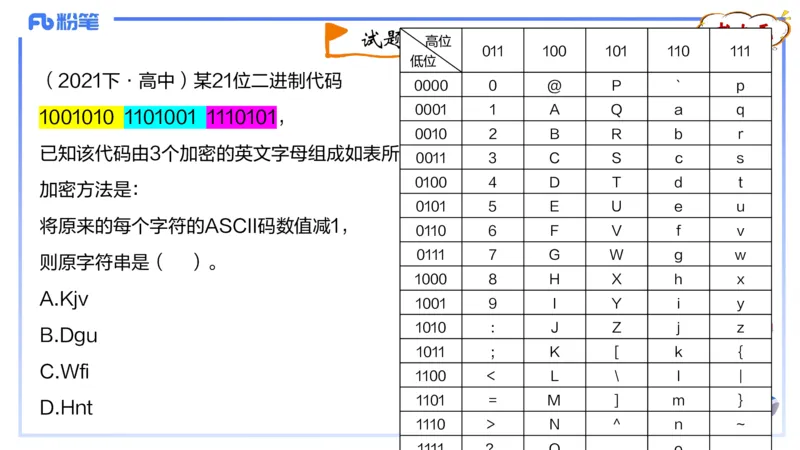Click row header 0100
This screenshot has height=450, width=800.
(x=431, y=182)
